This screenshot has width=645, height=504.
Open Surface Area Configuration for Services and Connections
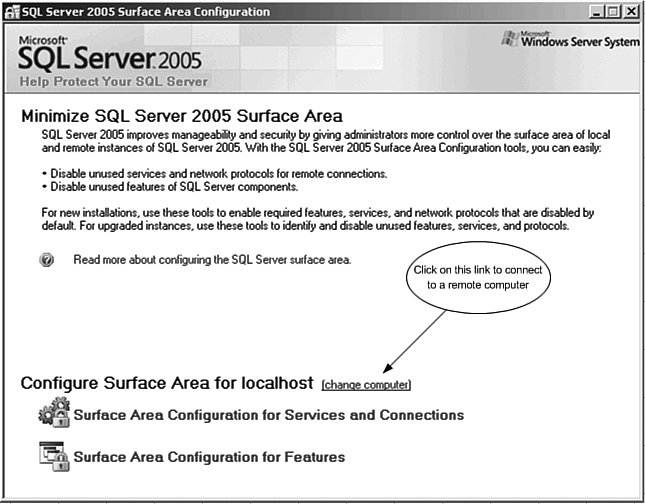tap(269, 415)
